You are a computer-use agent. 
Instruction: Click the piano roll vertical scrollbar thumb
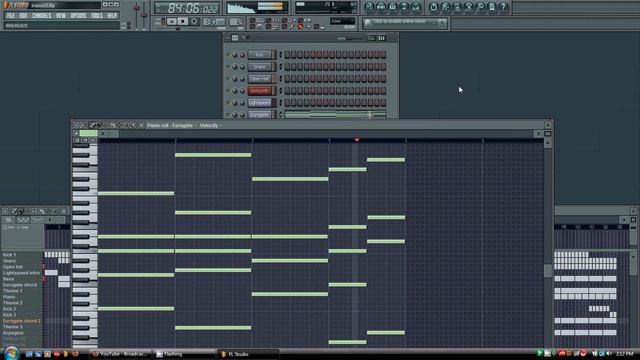[x=548, y=270]
